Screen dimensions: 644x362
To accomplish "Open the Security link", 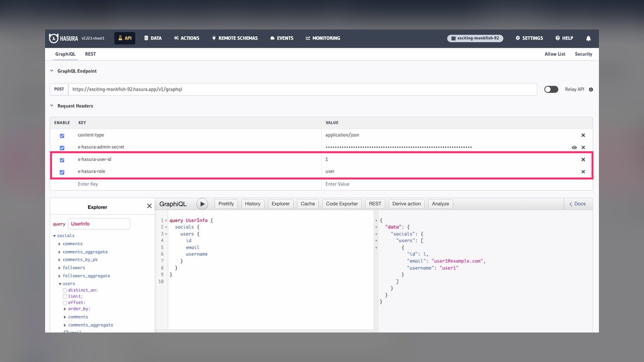I will coord(583,54).
